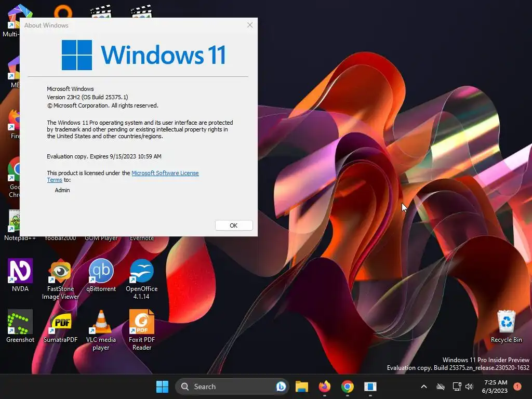Viewport: 532px width, 399px height.
Task: Open the notification badge in tray
Action: [x=517, y=387]
